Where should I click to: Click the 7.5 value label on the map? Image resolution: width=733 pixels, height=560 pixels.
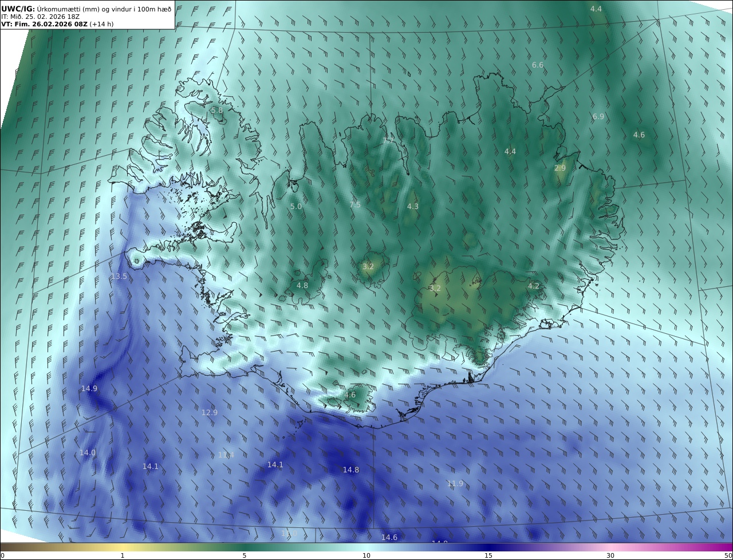tap(355, 204)
